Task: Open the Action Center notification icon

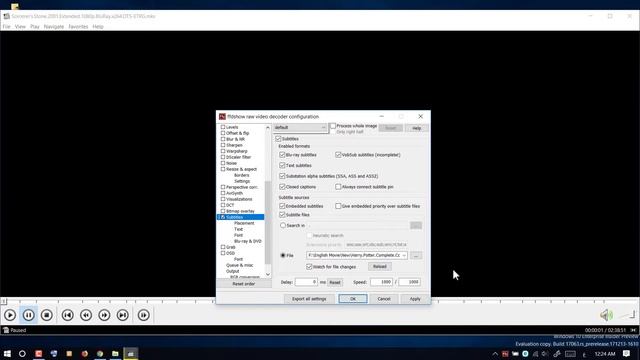Action: click(x=627, y=353)
